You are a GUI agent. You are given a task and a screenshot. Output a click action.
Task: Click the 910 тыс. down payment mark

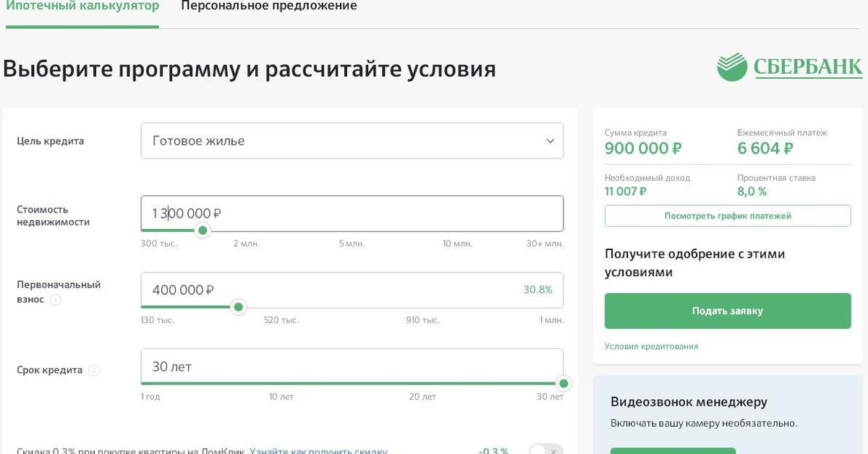[422, 320]
